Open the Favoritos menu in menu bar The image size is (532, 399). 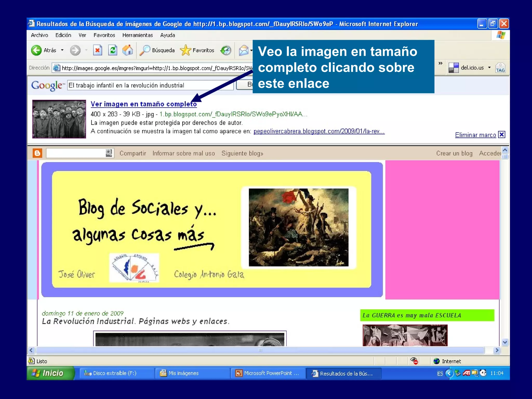104,35
